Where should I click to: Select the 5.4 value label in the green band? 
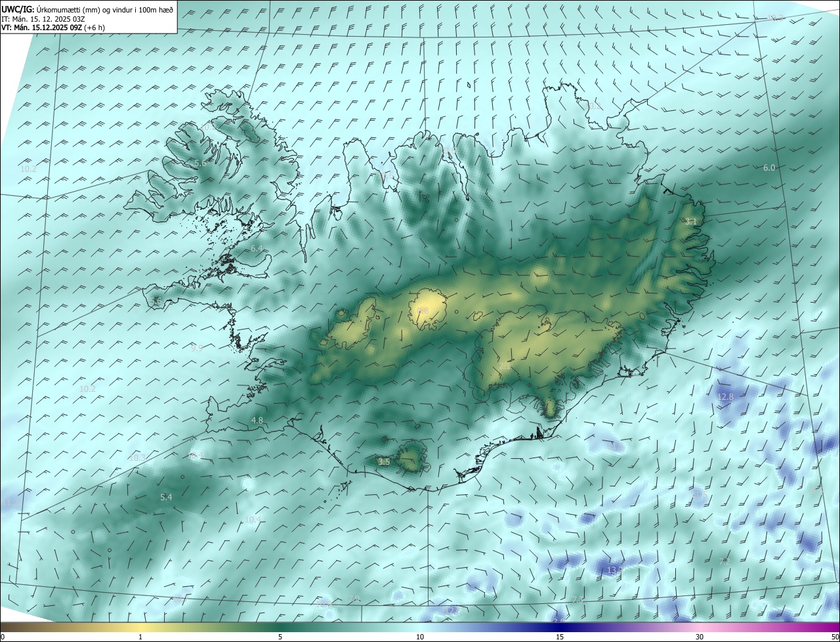[166, 498]
